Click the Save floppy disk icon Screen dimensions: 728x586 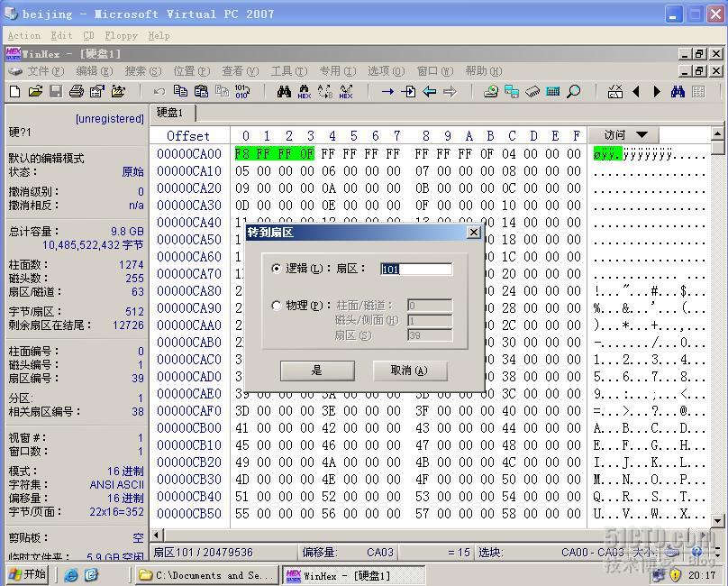[56, 92]
